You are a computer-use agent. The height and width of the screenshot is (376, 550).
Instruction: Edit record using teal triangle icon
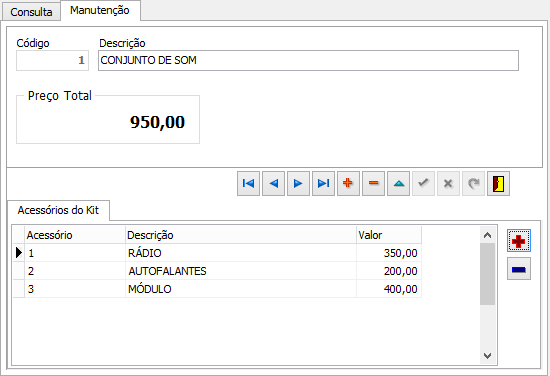(x=398, y=183)
